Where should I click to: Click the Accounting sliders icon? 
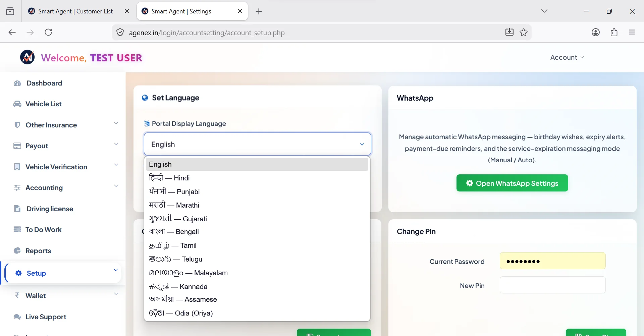(x=17, y=188)
